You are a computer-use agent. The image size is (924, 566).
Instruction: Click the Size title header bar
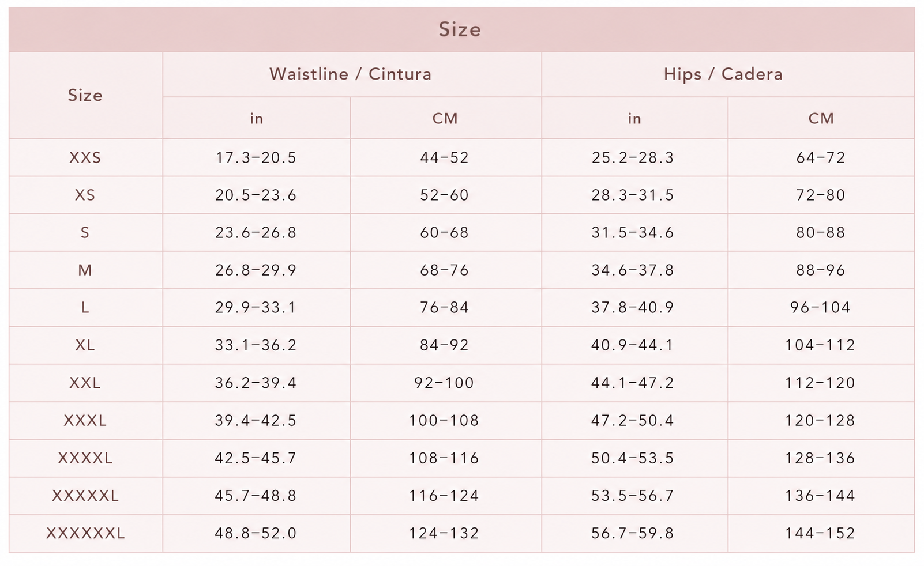tap(461, 29)
